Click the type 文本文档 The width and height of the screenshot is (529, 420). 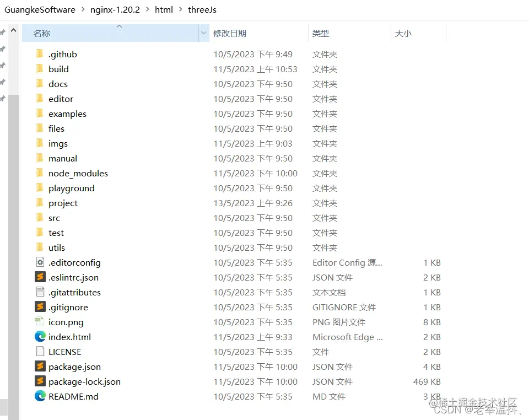(329, 293)
